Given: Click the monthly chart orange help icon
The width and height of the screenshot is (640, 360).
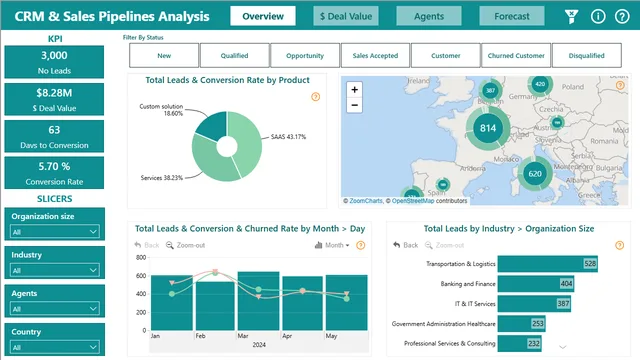Looking at the screenshot, I should (x=360, y=245).
